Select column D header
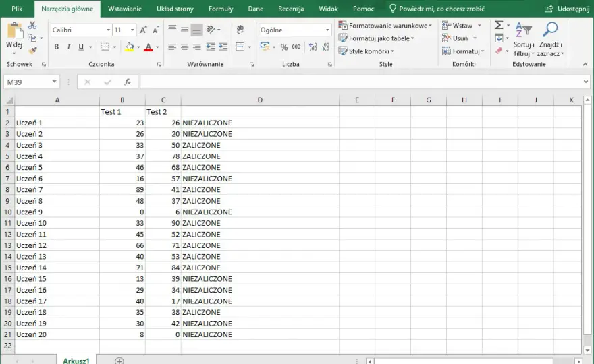594x364 pixels. 260,100
